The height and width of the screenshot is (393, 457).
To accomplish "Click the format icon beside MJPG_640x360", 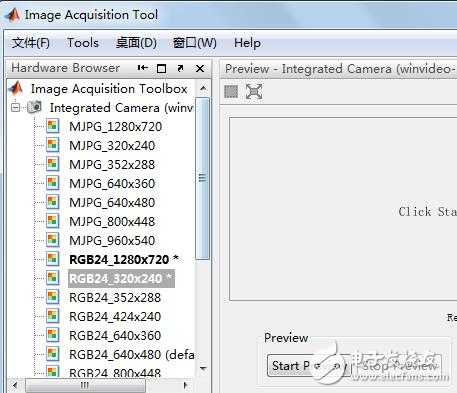I will point(53,183).
